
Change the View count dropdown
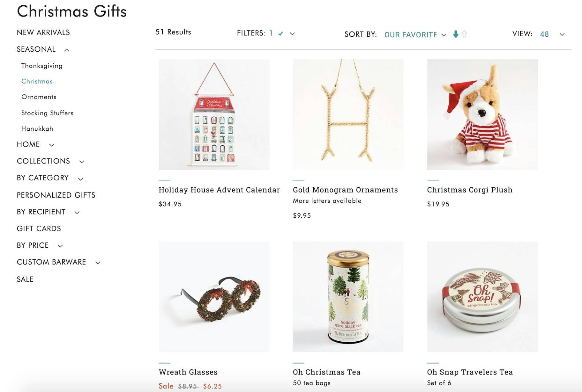[562, 34]
